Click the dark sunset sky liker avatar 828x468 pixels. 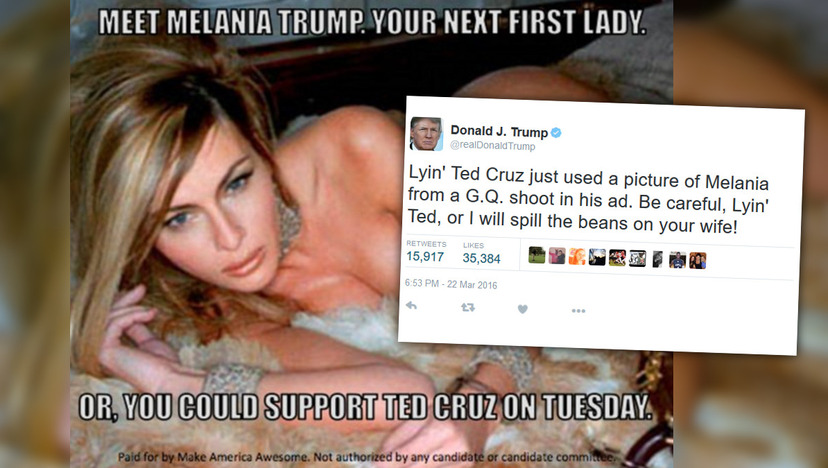[597, 257]
